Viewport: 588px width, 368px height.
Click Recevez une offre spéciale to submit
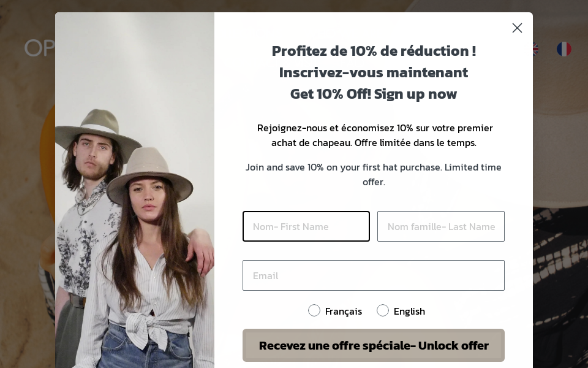374,345
